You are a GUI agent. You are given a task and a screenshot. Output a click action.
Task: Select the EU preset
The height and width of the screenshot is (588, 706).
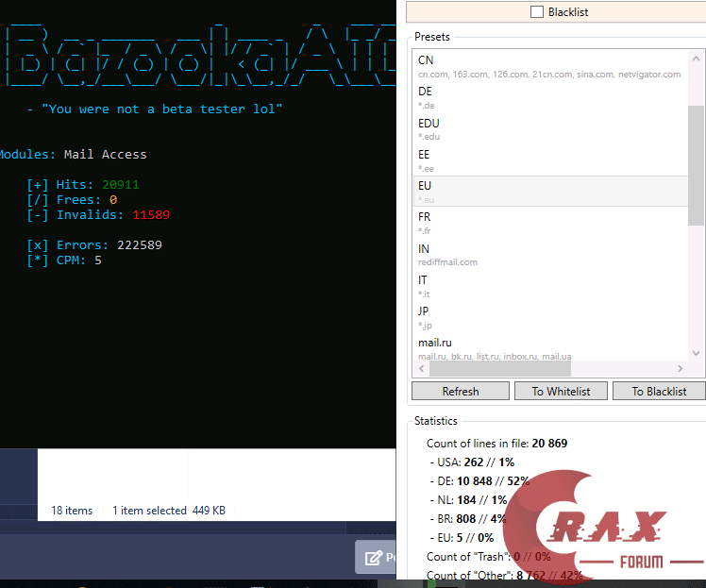550,192
